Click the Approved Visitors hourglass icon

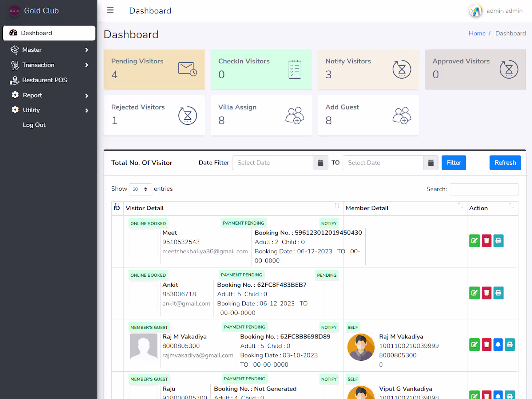(x=509, y=69)
